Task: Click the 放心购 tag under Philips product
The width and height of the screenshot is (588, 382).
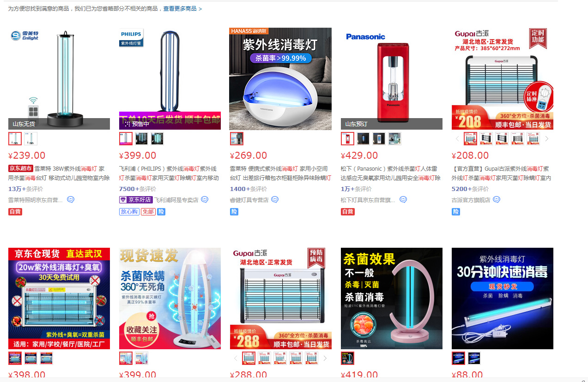Action: pos(129,212)
